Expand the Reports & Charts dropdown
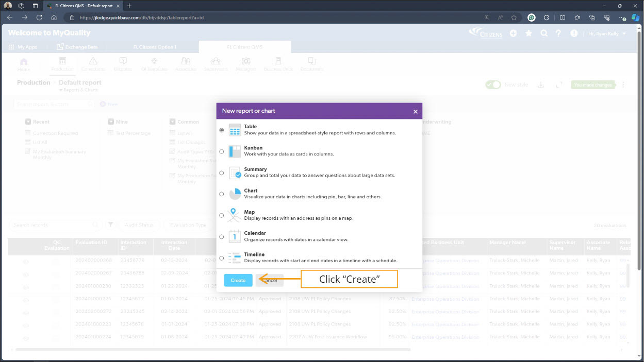 (78, 90)
